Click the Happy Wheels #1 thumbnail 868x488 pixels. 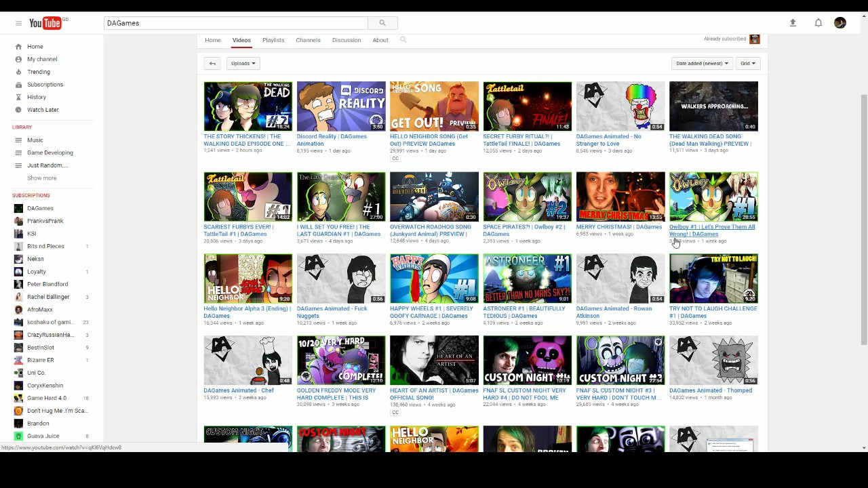434,279
